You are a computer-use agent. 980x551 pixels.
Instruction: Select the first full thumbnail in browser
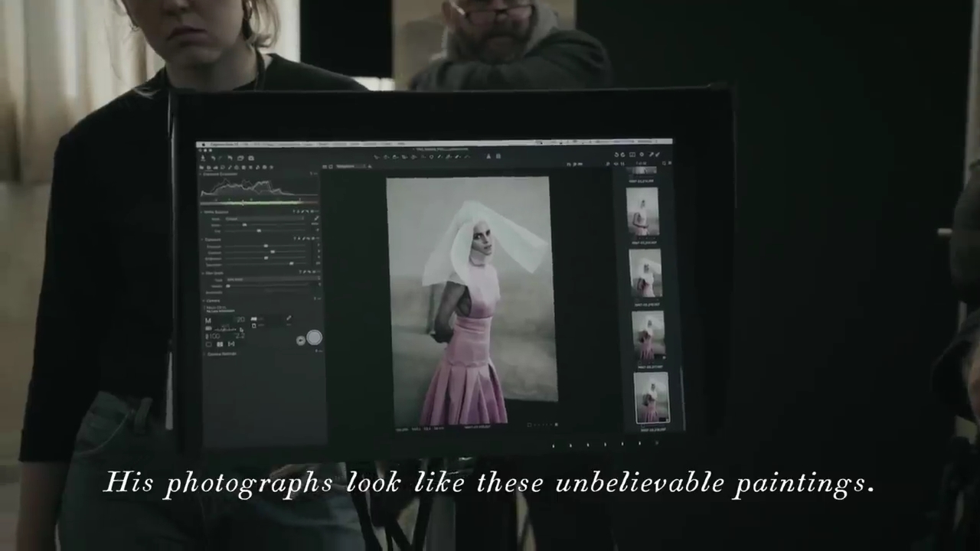pyautogui.click(x=642, y=212)
